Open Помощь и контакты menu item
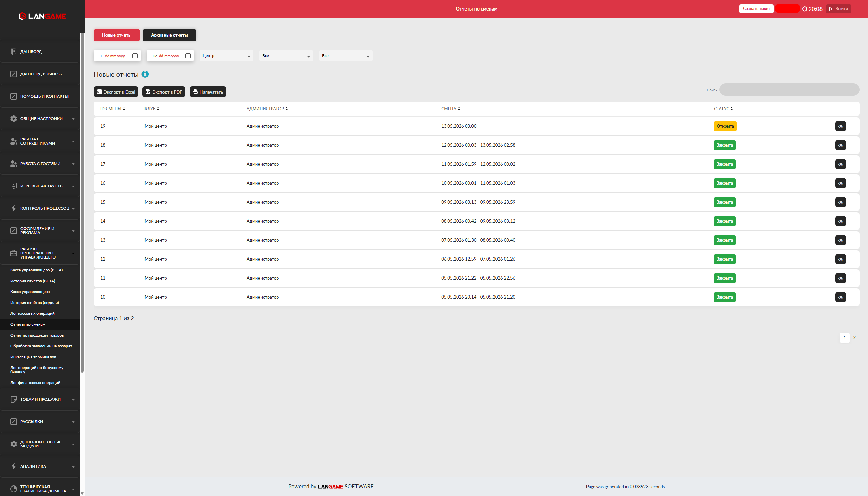Image resolution: width=868 pixels, height=496 pixels. coord(39,96)
